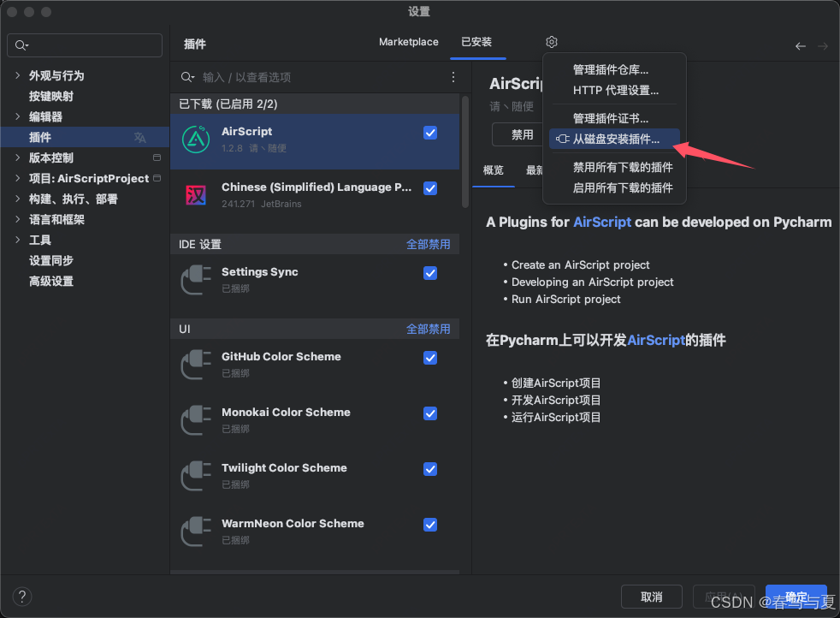840x618 pixels.
Task: Click the sidebar settings search field
Action: pos(85,45)
